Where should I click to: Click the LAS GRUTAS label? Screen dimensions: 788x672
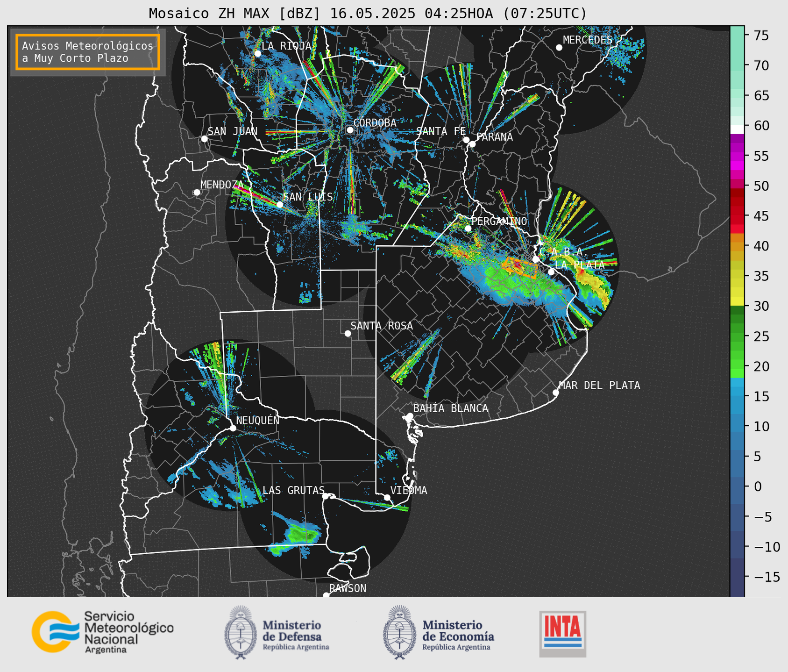coord(293,490)
